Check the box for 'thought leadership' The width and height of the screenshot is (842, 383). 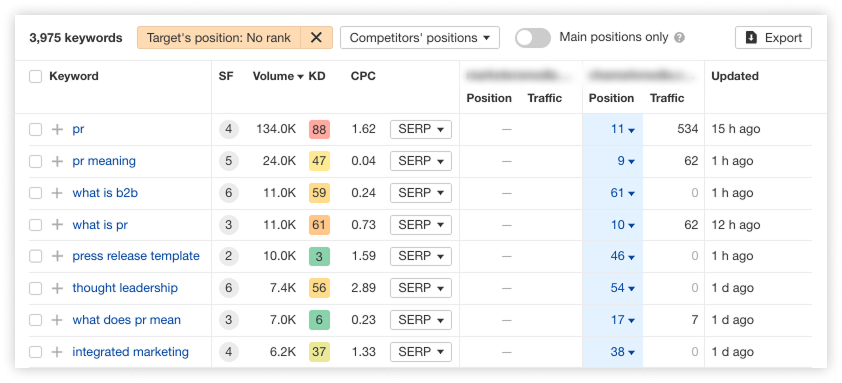35,288
